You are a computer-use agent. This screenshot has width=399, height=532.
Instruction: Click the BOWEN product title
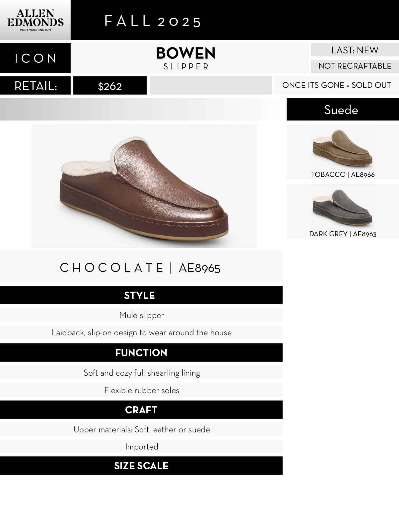[x=186, y=53]
